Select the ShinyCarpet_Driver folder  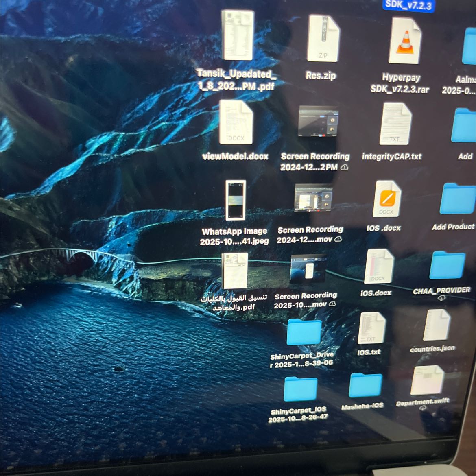tap(304, 332)
